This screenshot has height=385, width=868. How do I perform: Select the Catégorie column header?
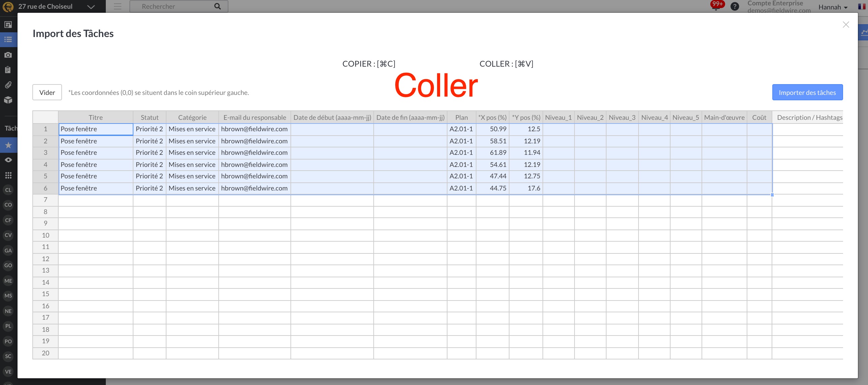(x=192, y=117)
